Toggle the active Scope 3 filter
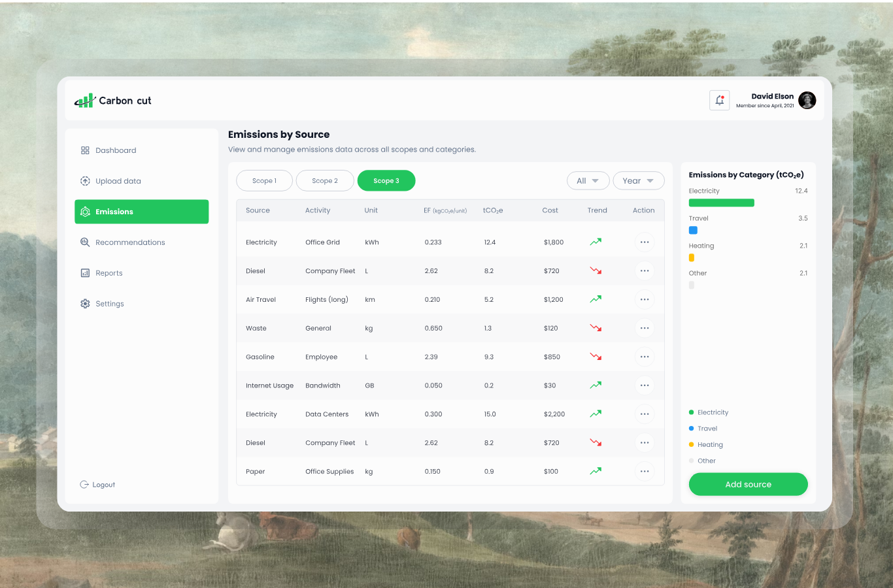The image size is (893, 588). [386, 181]
